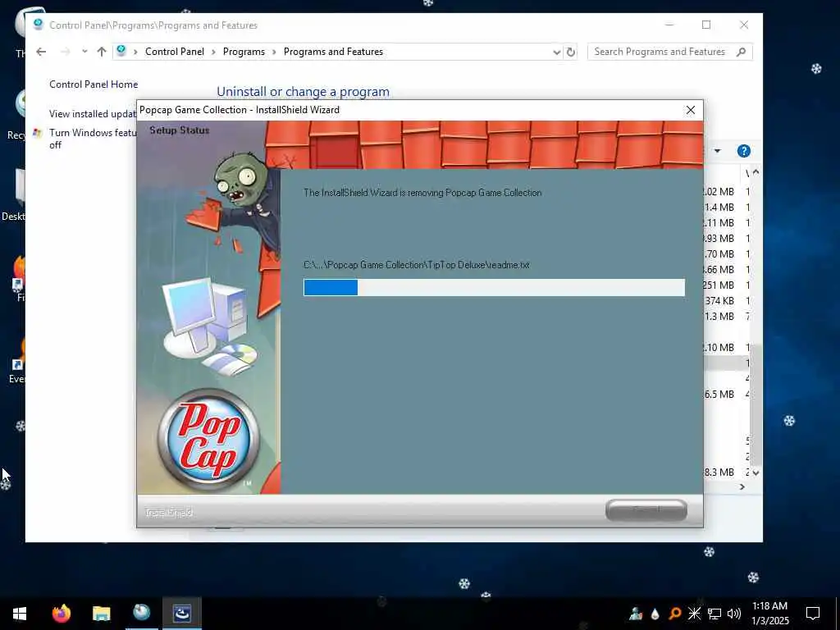
Task: Open Turn Windows features on or off
Action: (x=93, y=139)
